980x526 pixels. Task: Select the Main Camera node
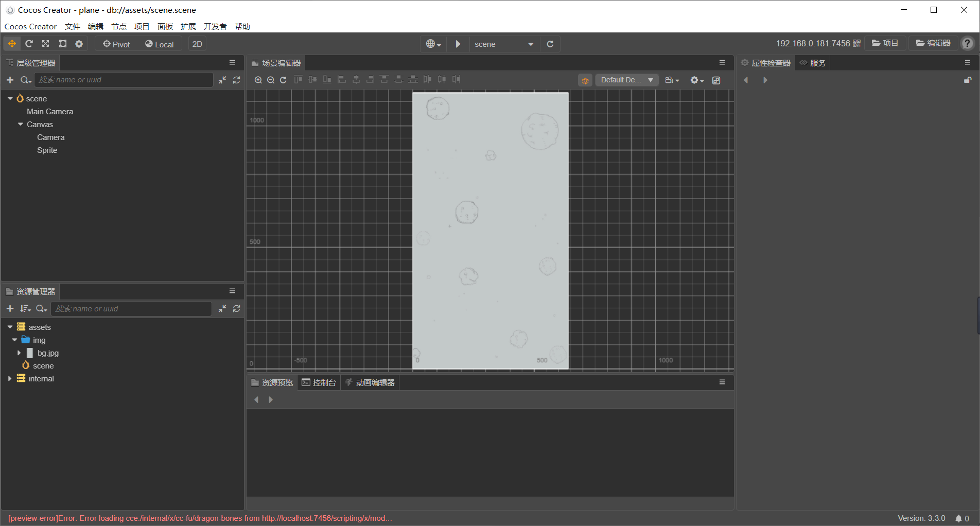50,111
